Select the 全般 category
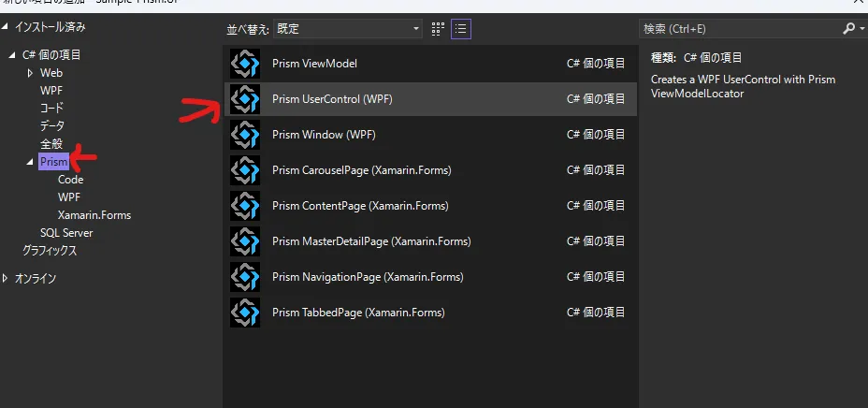The height and width of the screenshot is (408, 868). (51, 144)
